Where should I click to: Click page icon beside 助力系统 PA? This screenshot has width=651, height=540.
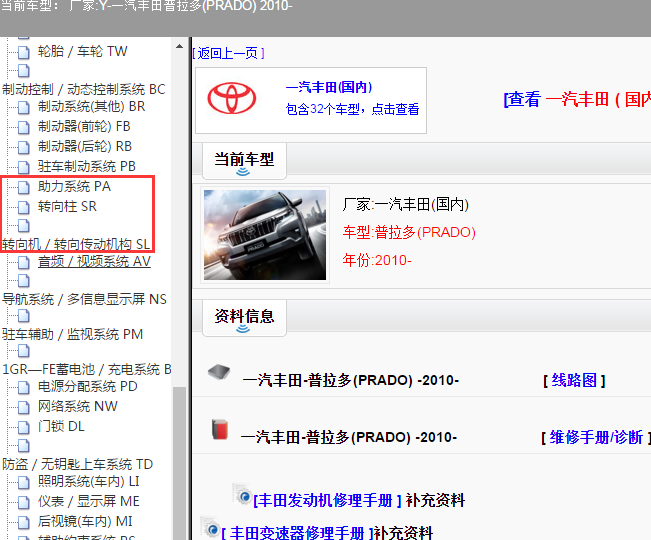tap(24, 187)
